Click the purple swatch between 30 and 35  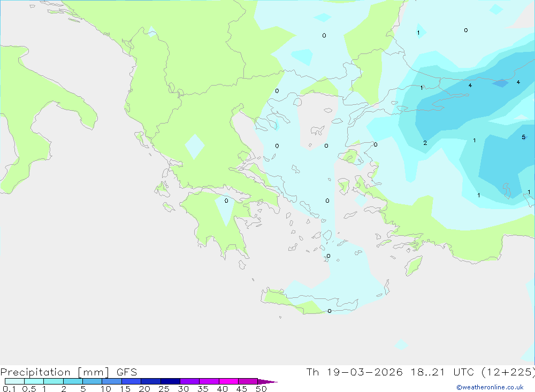click(190, 381)
